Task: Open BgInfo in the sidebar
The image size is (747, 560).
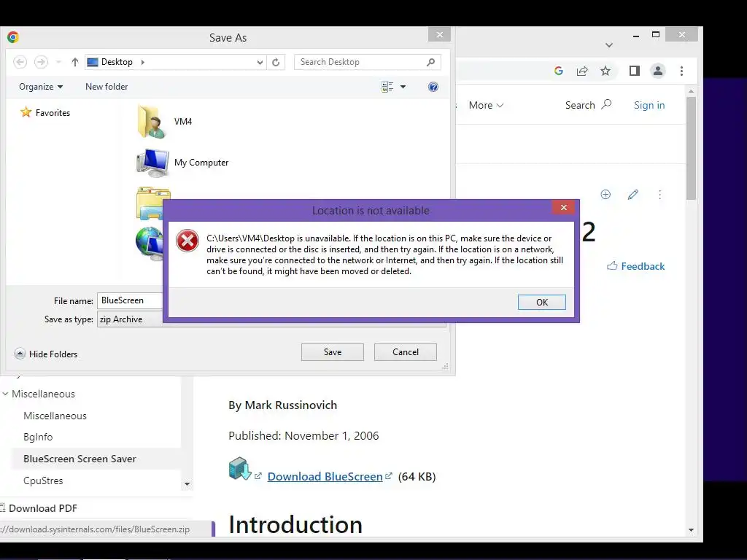Action: 38,437
